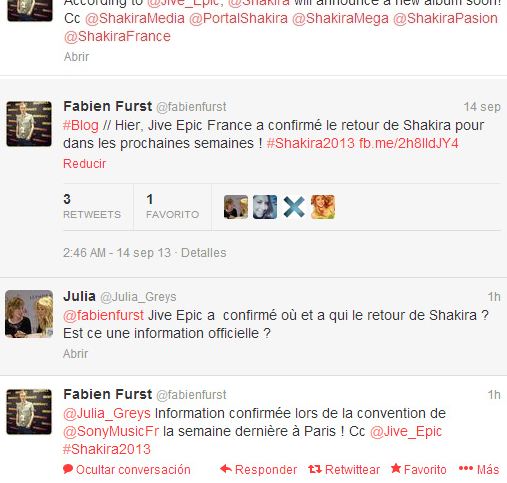This screenshot has width=507, height=483.
Task: Open Detalles of the tweet
Action: tap(204, 253)
